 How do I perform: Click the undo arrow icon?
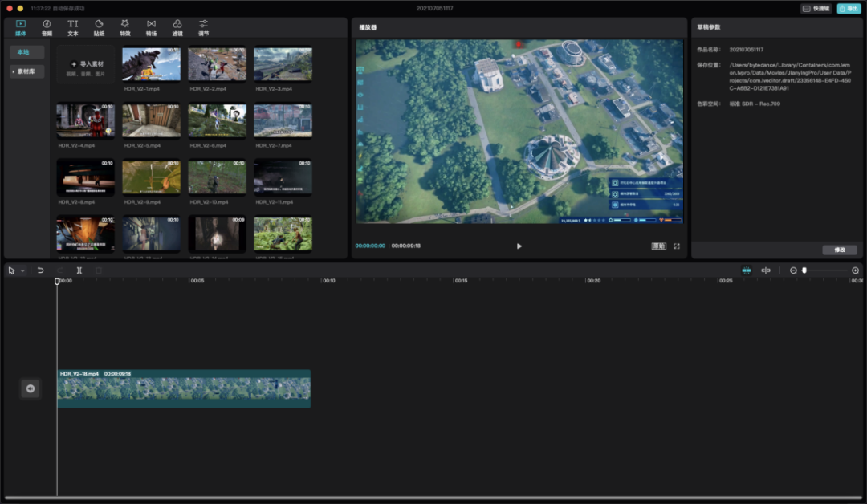(40, 270)
